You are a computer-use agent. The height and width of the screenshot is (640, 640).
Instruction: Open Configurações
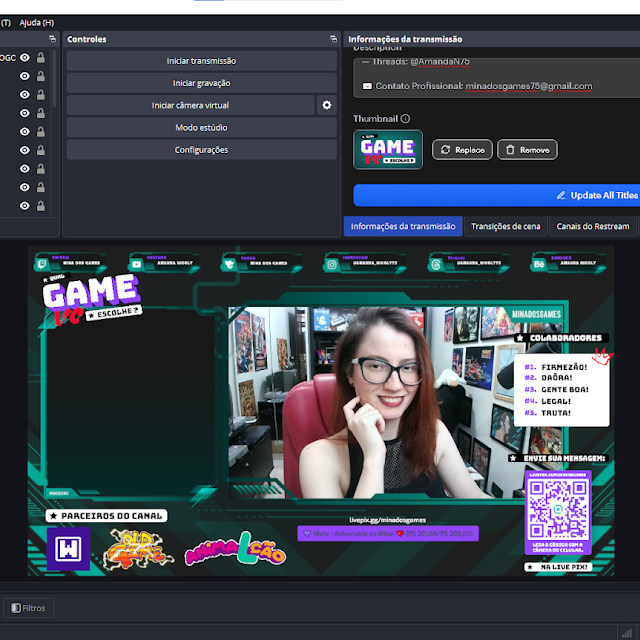point(202,150)
